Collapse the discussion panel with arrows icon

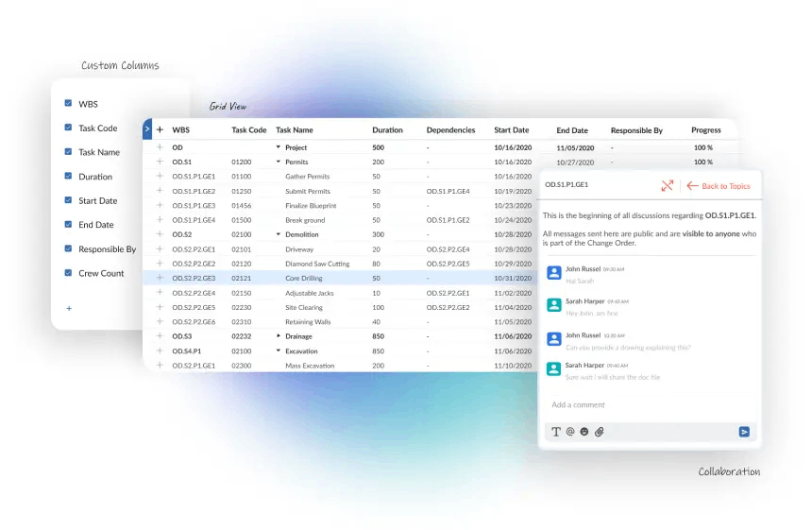(x=667, y=185)
